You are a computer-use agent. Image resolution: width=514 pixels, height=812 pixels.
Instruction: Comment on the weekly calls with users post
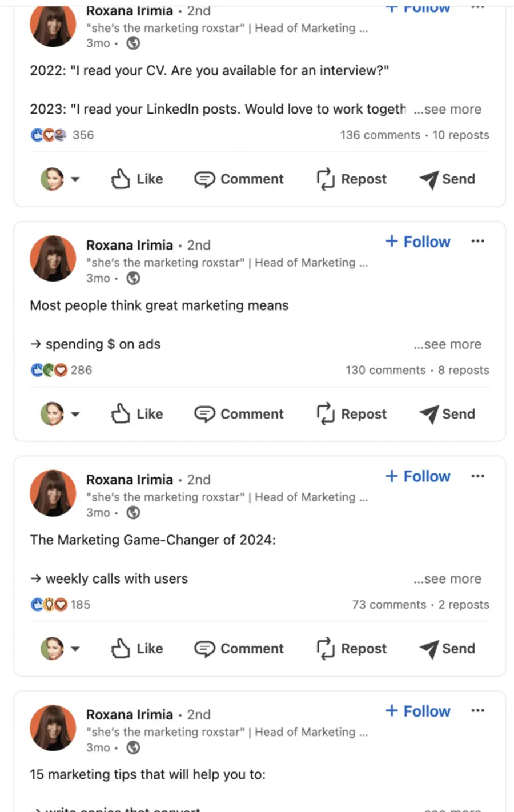click(x=239, y=649)
